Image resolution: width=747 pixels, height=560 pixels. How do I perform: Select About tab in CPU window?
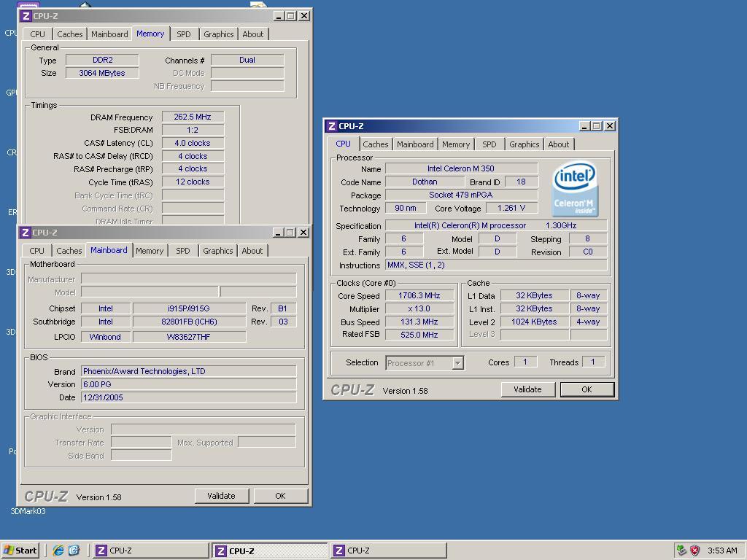point(558,144)
